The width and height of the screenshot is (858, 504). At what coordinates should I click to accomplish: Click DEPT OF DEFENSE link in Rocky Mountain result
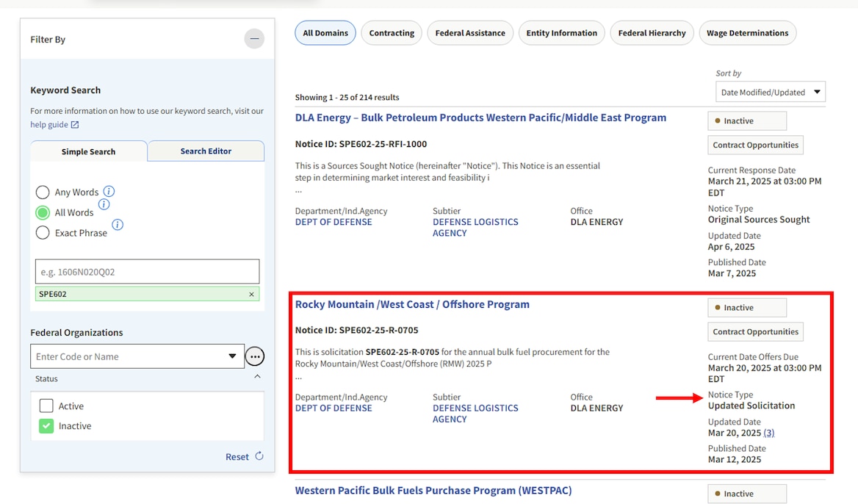coord(334,408)
